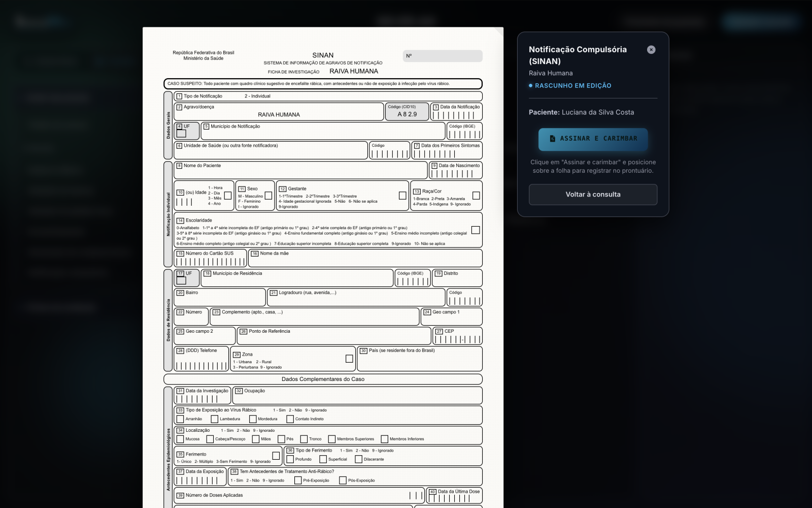Close the Notificação Compulsória panel
Screen dimensions: 812x508
(651, 50)
